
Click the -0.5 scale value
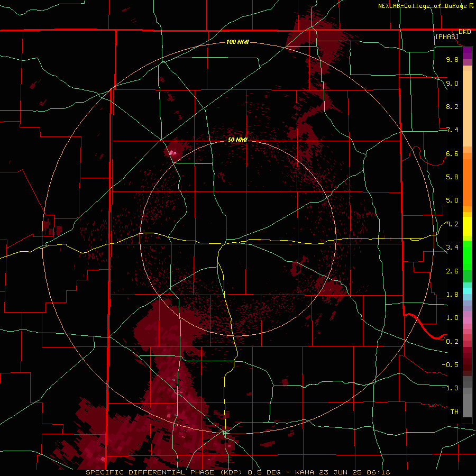point(450,365)
